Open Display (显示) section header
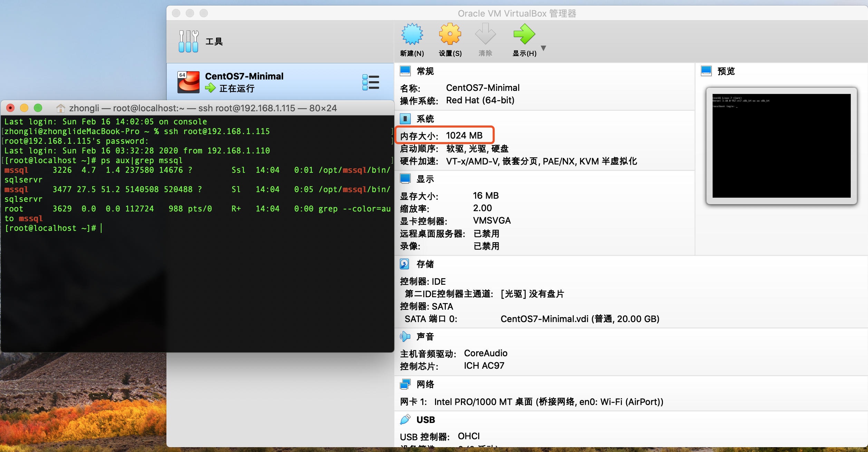This screenshot has height=452, width=868. 425,179
